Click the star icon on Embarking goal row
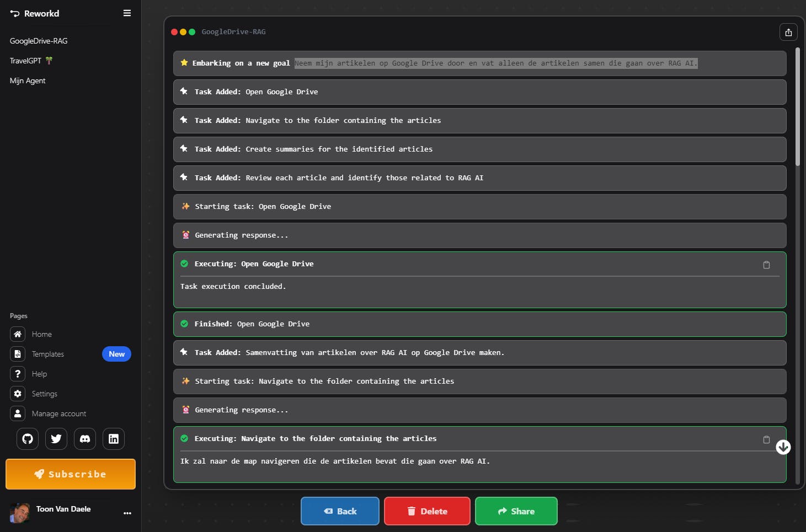Screen dimensions: 806x532 click(x=184, y=63)
